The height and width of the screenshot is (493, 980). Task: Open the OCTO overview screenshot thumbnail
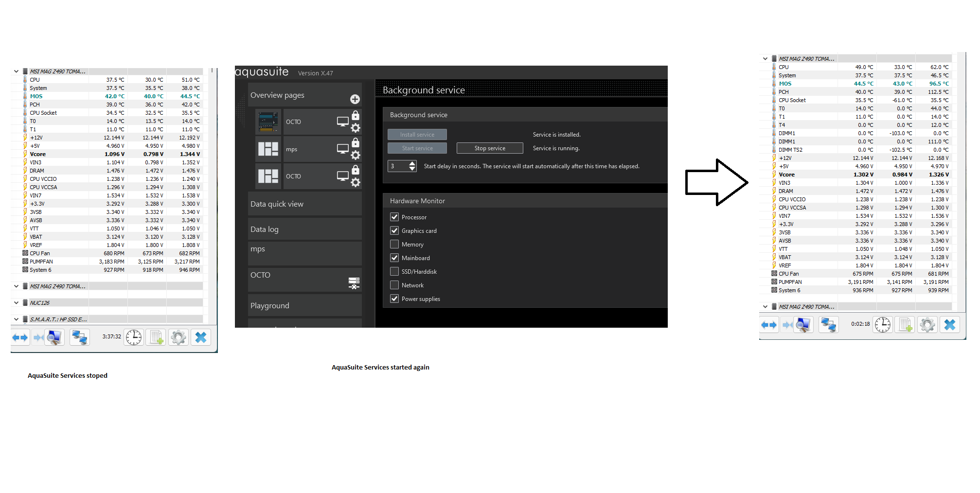[x=268, y=122]
